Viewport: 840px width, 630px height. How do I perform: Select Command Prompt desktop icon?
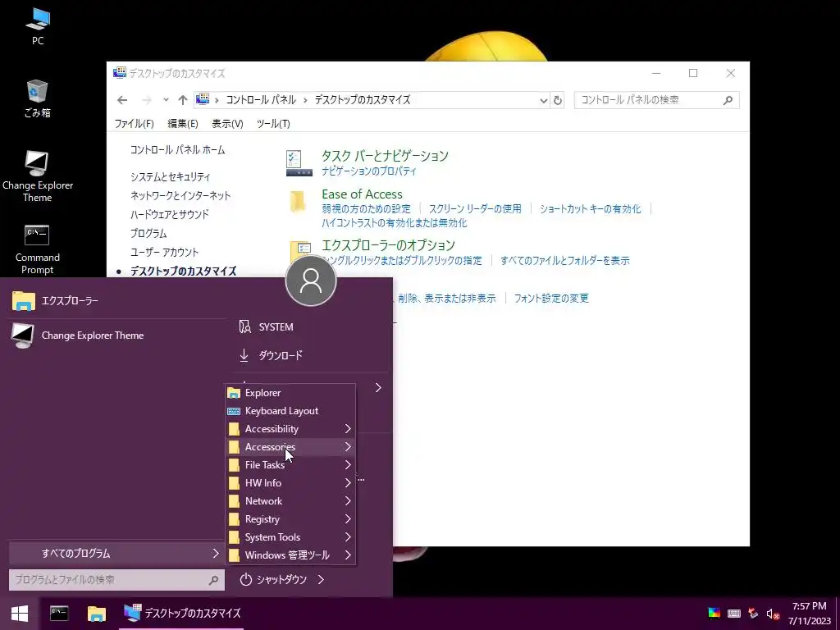(x=38, y=249)
